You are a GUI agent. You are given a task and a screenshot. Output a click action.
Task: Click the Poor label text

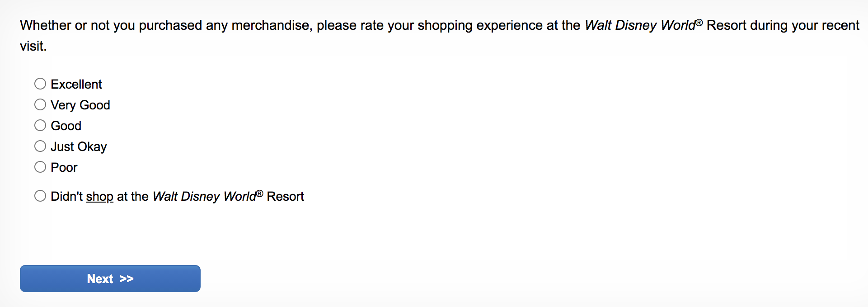pos(64,167)
